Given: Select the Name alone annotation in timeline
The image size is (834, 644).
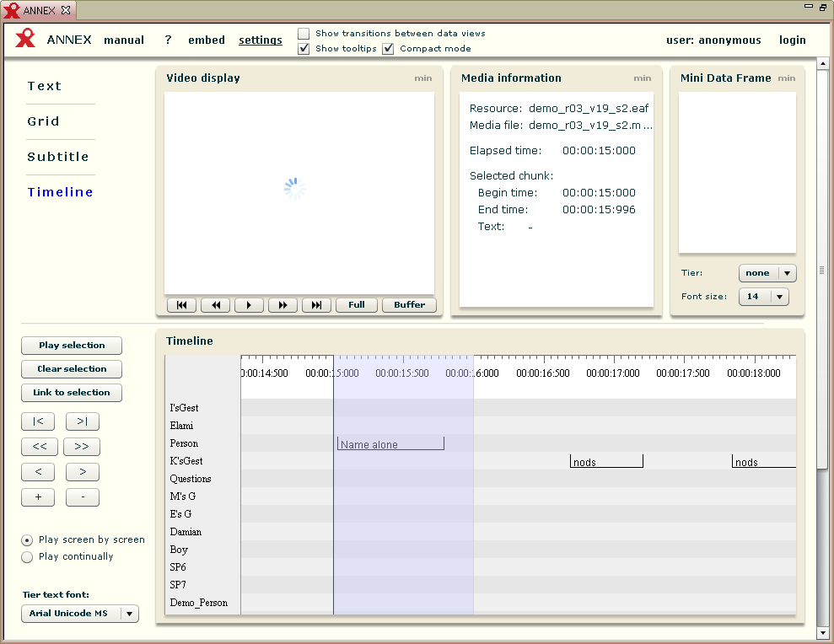Looking at the screenshot, I should pyautogui.click(x=390, y=444).
